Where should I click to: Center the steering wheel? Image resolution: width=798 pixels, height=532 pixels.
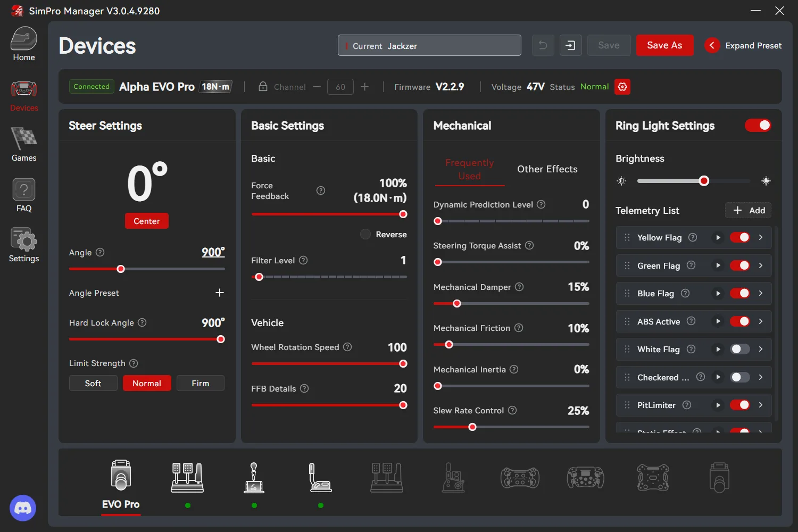pos(147,221)
